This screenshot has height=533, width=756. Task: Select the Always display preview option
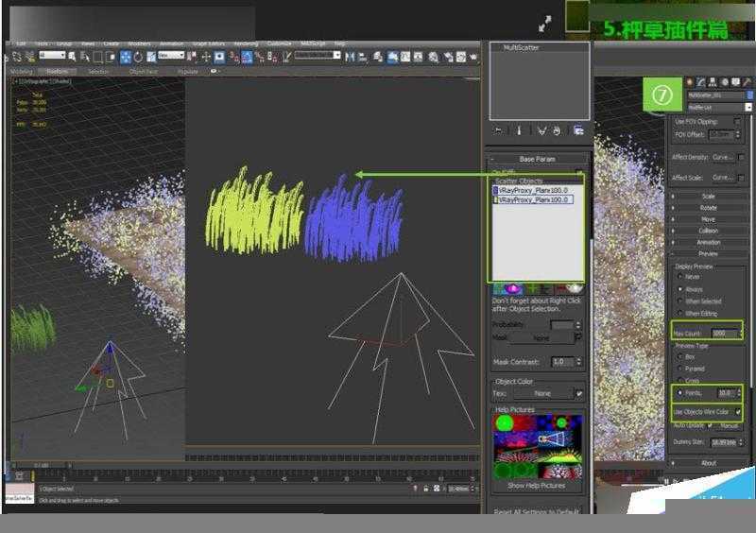pos(679,289)
